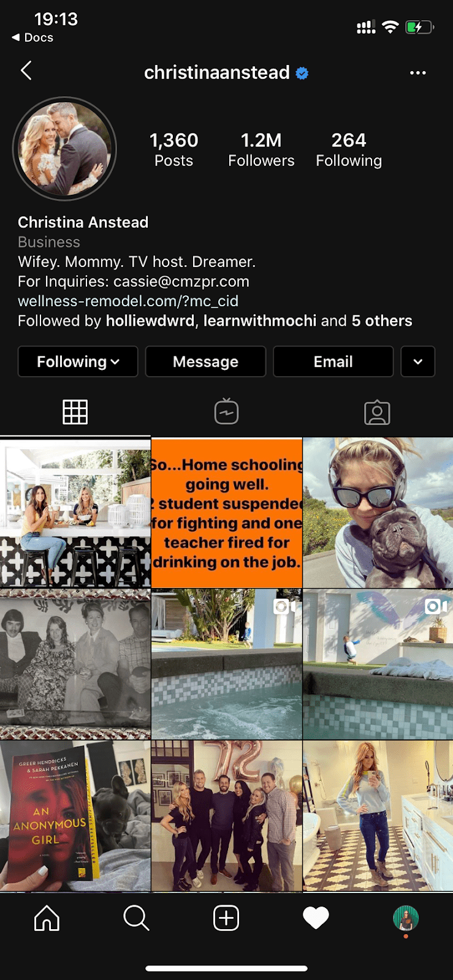Screen dimensions: 453x980
Task: Open the wellness-remodel.com link
Action: tap(128, 301)
